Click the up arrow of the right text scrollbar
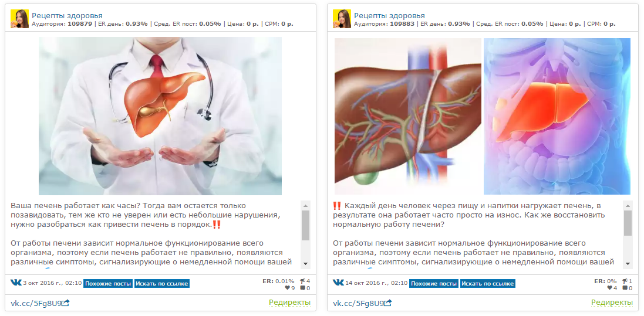The image size is (644, 316). click(x=628, y=205)
